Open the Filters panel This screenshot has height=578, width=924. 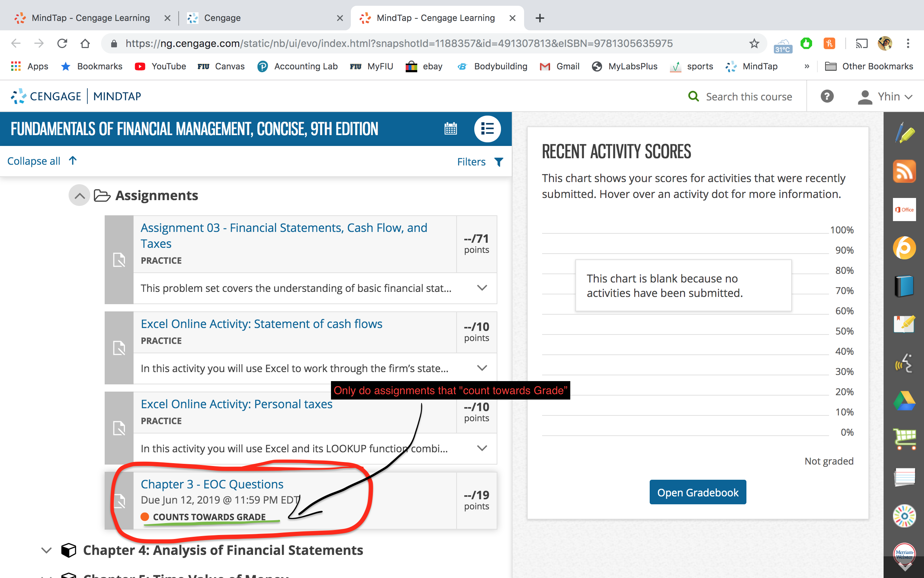(480, 162)
